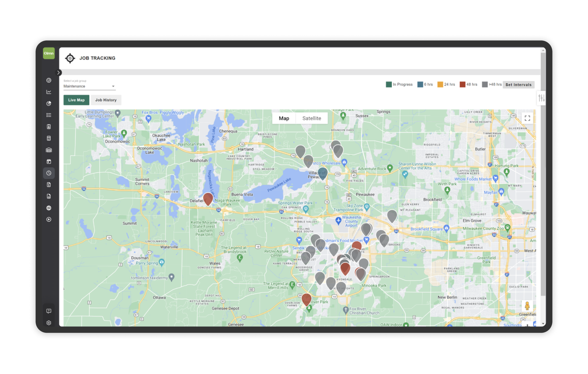Click the Set Intervals button

(518, 85)
